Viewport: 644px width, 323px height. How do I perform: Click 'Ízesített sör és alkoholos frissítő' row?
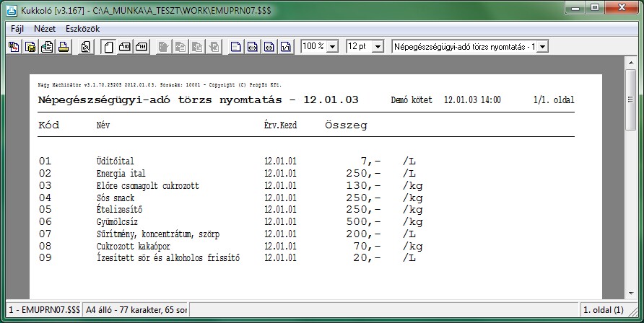168,258
